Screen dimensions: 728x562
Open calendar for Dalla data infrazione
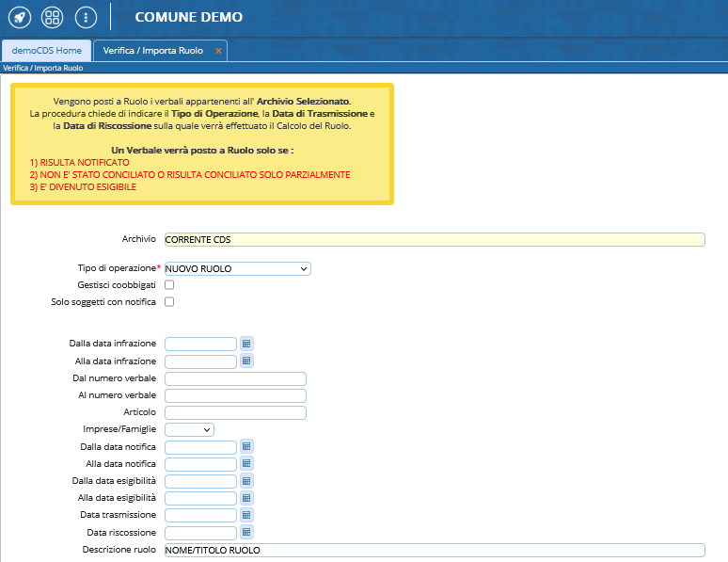(x=246, y=344)
